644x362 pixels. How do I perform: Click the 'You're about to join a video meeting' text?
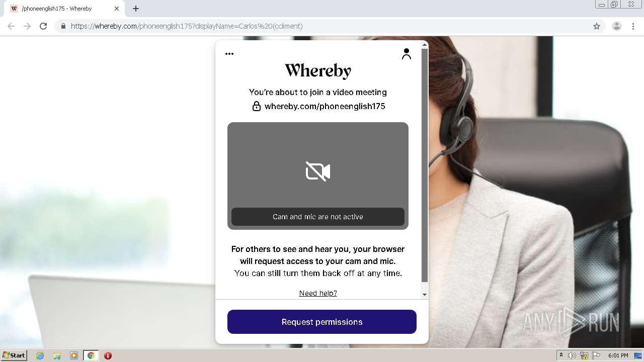click(x=318, y=92)
